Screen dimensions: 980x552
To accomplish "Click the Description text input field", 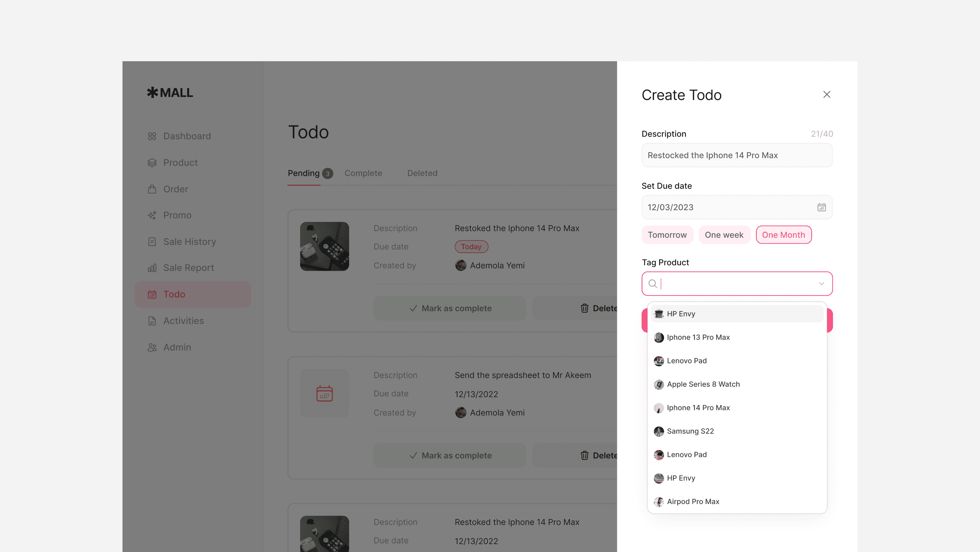I will (x=736, y=155).
